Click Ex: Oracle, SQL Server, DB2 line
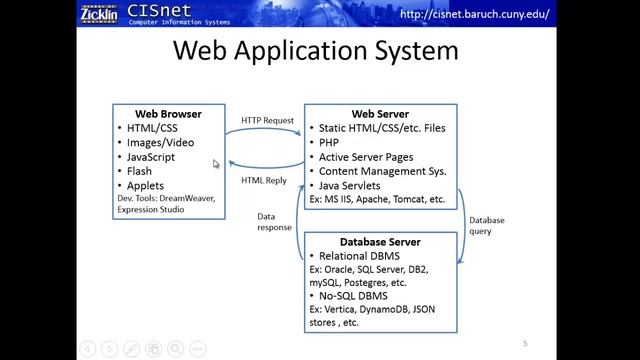 click(369, 269)
